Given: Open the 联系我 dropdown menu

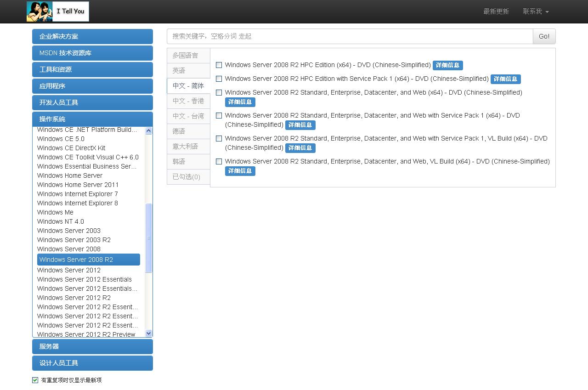Looking at the screenshot, I should pos(536,11).
